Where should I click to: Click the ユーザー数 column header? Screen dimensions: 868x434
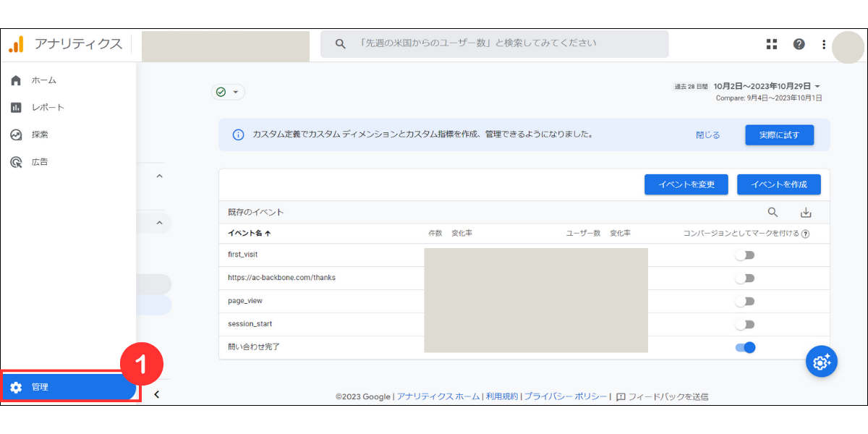(583, 233)
